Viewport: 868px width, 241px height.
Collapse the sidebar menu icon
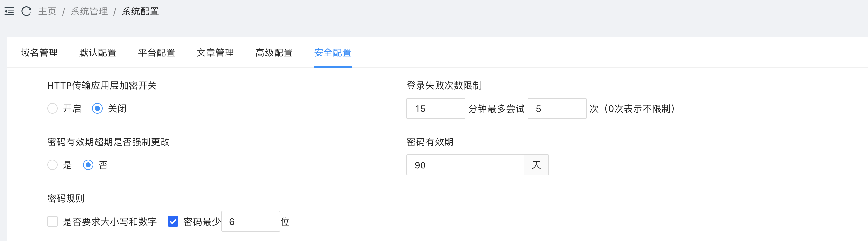pos(9,11)
